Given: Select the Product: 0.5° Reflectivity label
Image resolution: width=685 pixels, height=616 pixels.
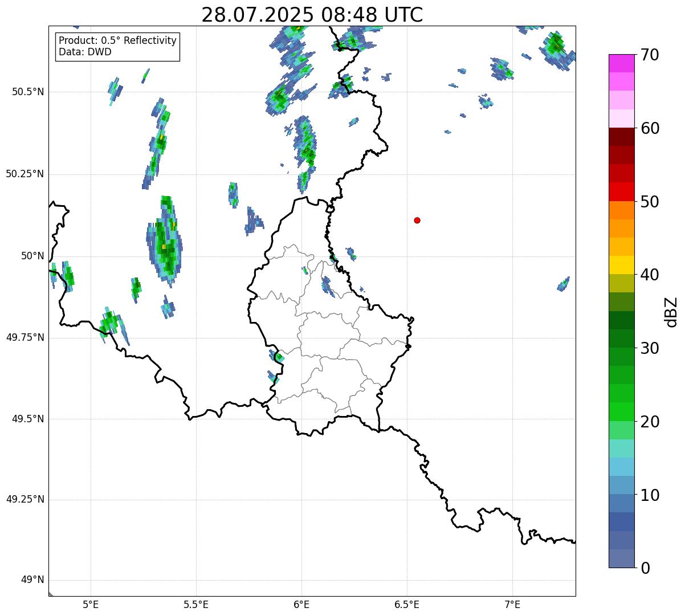Looking at the screenshot, I should coord(117,41).
